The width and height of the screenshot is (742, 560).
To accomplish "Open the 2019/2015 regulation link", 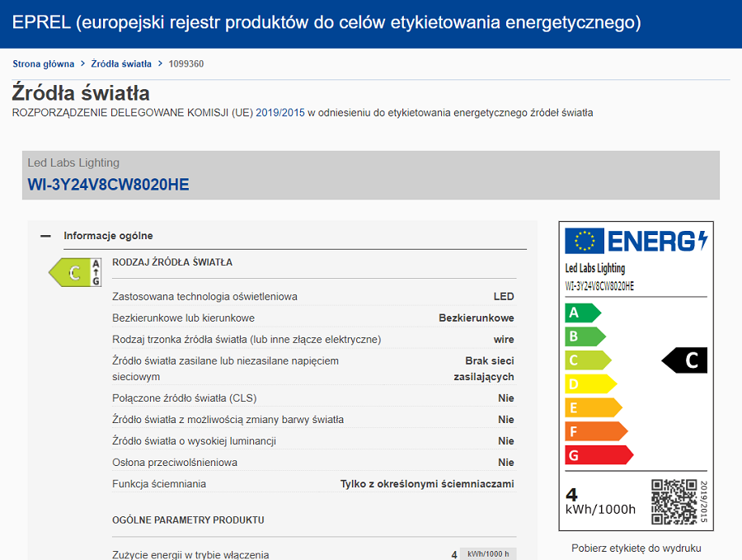I will pyautogui.click(x=280, y=113).
